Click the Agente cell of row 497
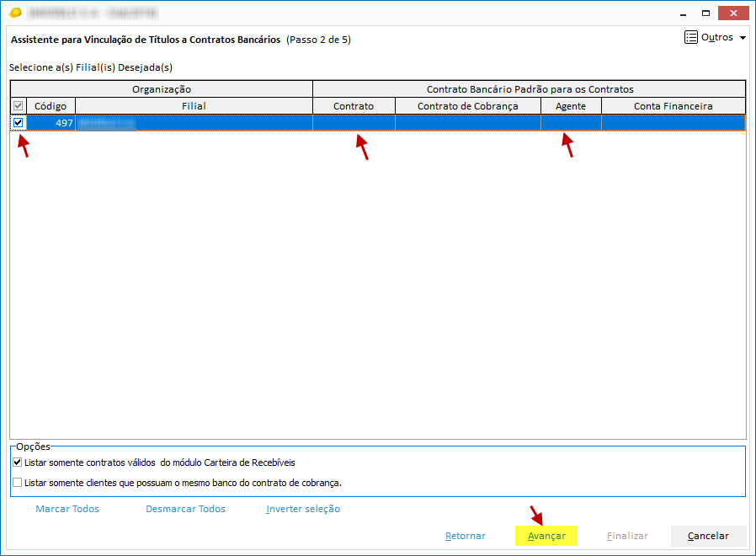 point(571,123)
